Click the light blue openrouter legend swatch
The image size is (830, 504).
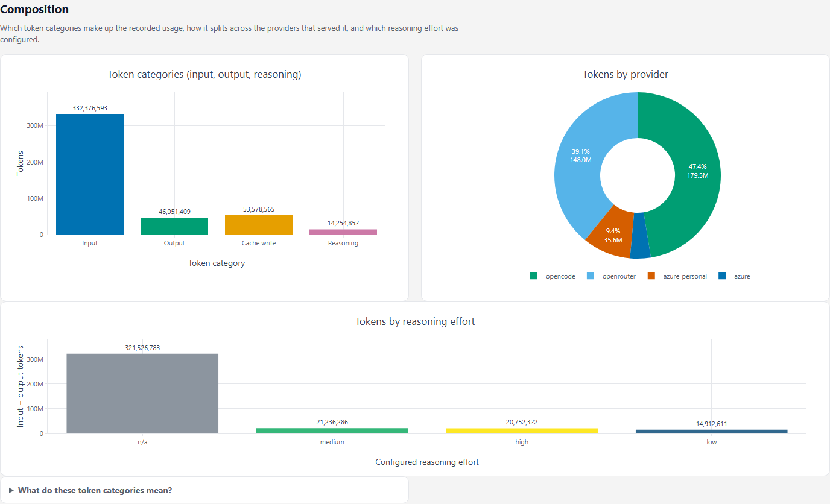pos(591,276)
